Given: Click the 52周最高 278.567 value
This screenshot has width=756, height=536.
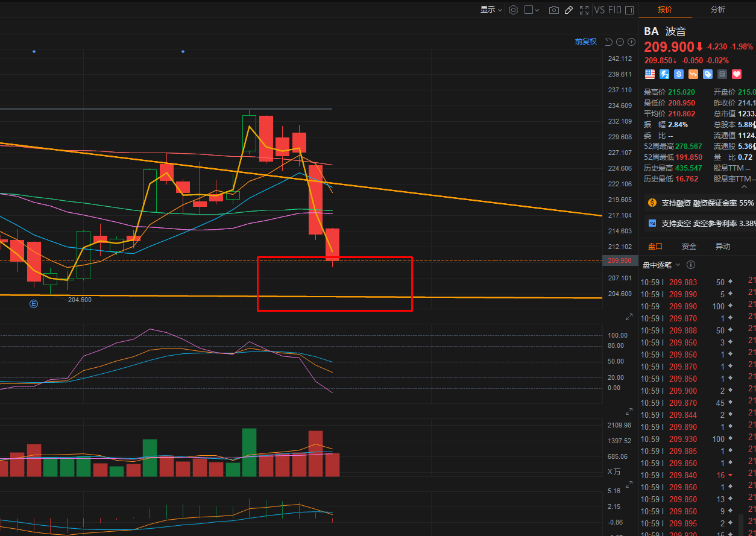Looking at the screenshot, I should (688, 147).
